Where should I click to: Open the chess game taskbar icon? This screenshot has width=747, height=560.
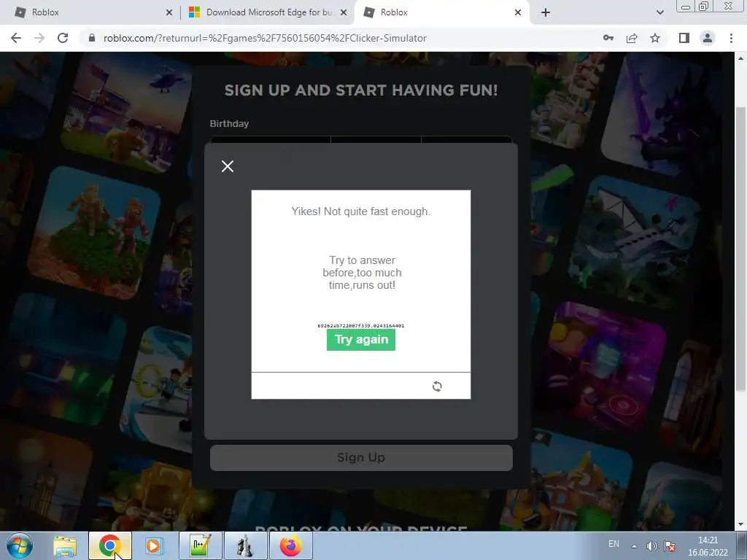tap(245, 545)
